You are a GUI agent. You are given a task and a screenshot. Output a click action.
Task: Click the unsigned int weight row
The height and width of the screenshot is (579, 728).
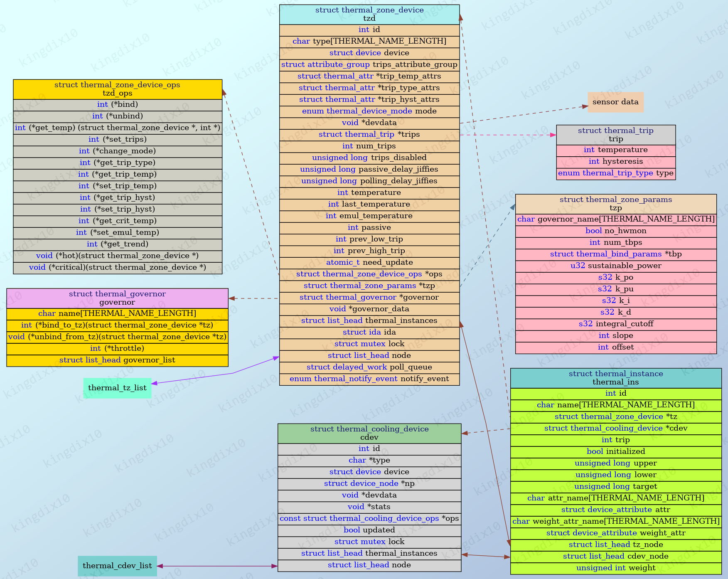(x=616, y=568)
